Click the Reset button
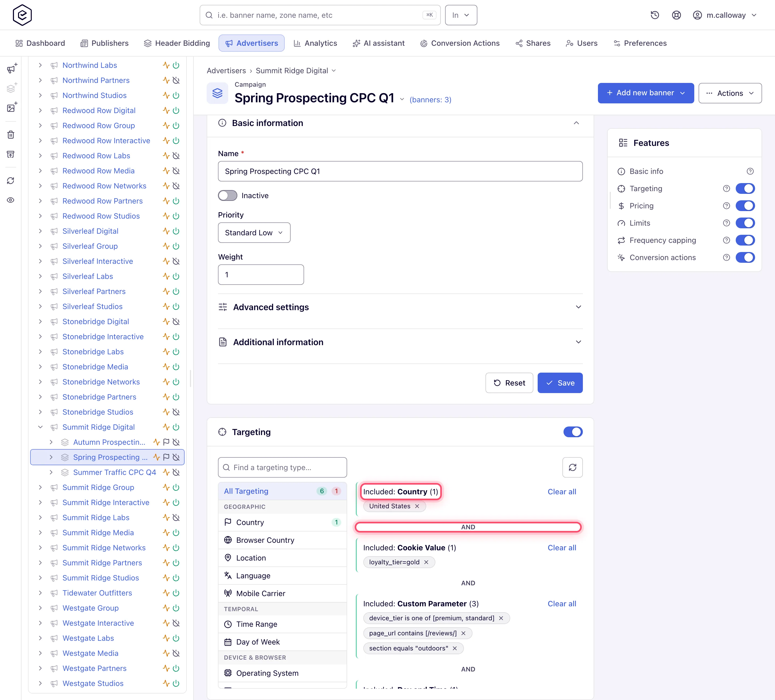This screenshot has width=775, height=700. [509, 383]
